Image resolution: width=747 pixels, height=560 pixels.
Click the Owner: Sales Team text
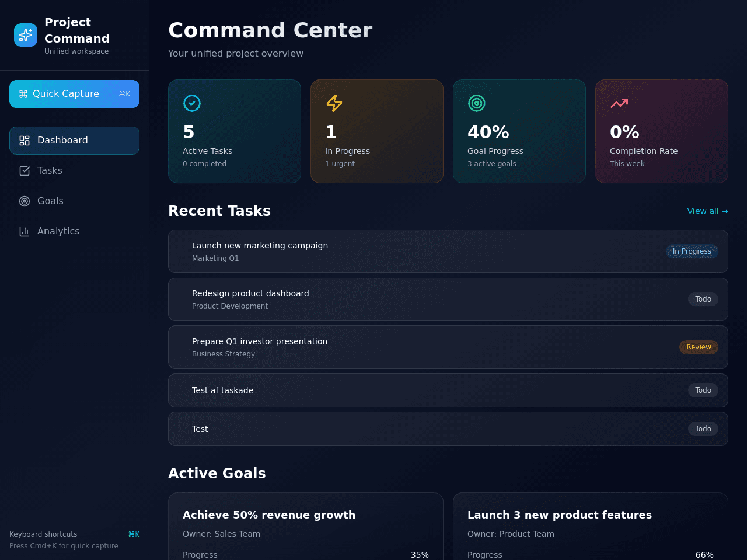coord(221,534)
